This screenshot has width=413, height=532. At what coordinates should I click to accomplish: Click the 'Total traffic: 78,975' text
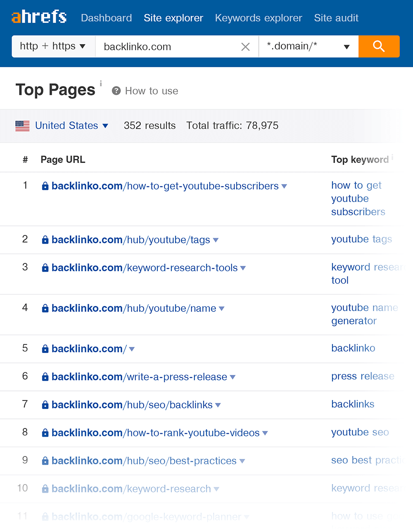pyautogui.click(x=233, y=126)
